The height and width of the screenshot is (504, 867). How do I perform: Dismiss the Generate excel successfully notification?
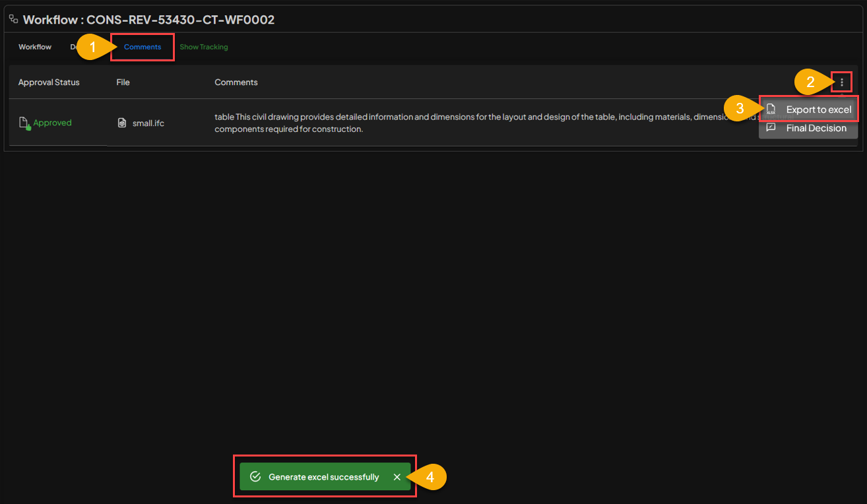(397, 476)
